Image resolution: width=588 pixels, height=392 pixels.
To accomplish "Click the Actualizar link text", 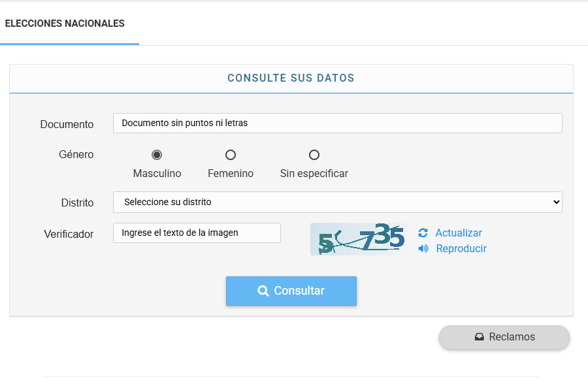I will click(459, 233).
